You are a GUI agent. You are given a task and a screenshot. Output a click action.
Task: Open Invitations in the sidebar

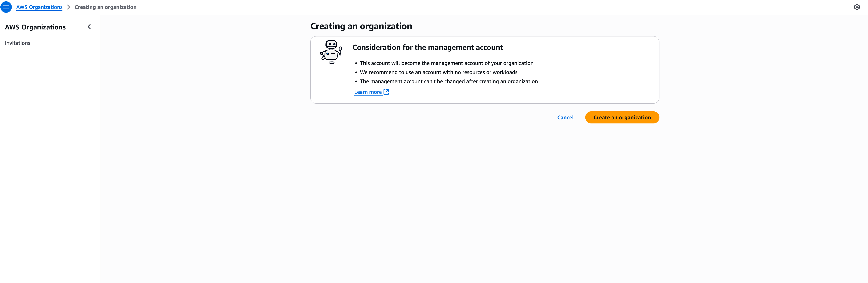tap(17, 43)
